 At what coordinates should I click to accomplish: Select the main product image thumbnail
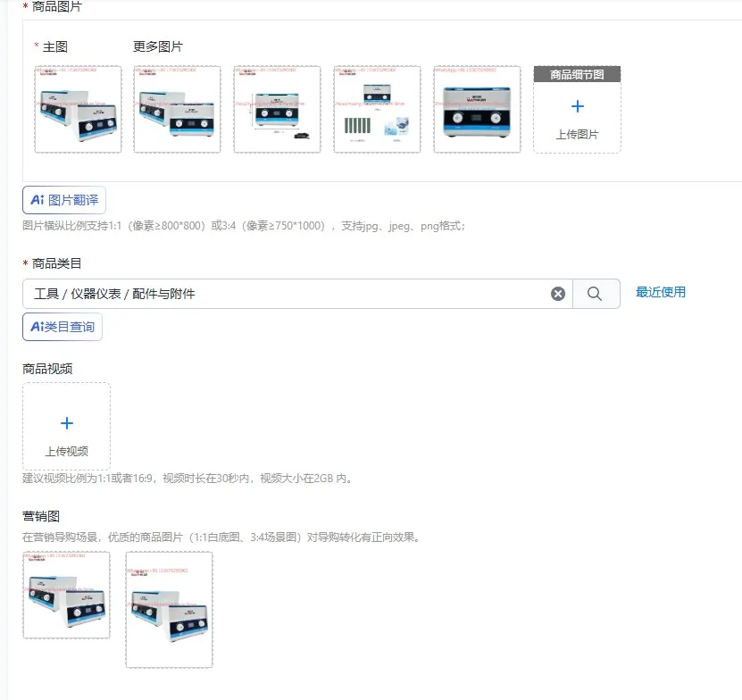[x=78, y=109]
